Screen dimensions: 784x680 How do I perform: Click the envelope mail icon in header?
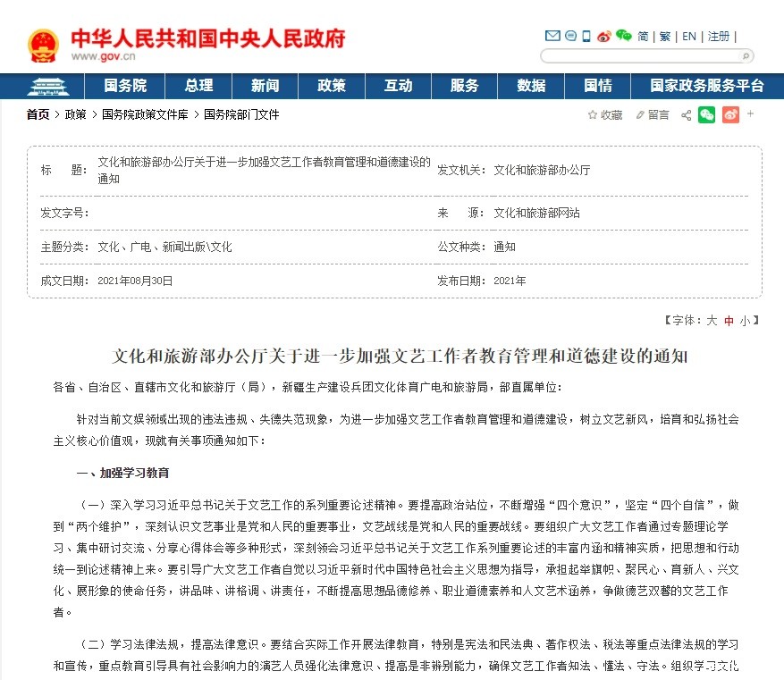pyautogui.click(x=552, y=37)
